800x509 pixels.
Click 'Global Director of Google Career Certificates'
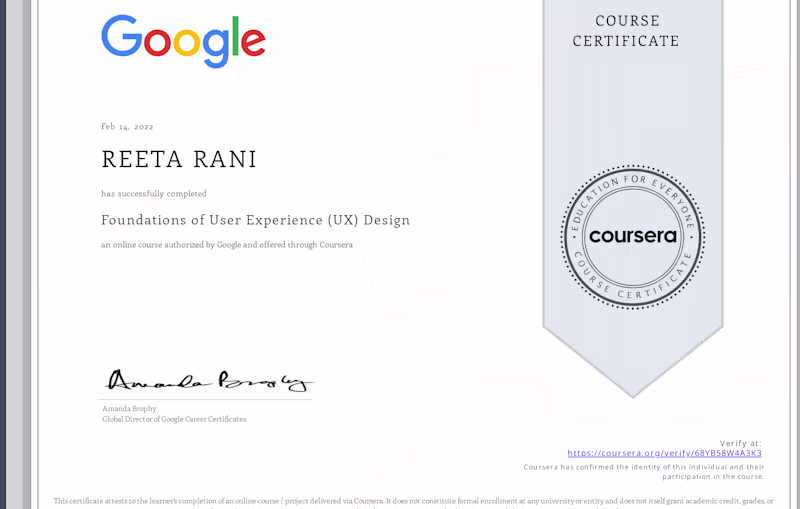click(x=174, y=419)
